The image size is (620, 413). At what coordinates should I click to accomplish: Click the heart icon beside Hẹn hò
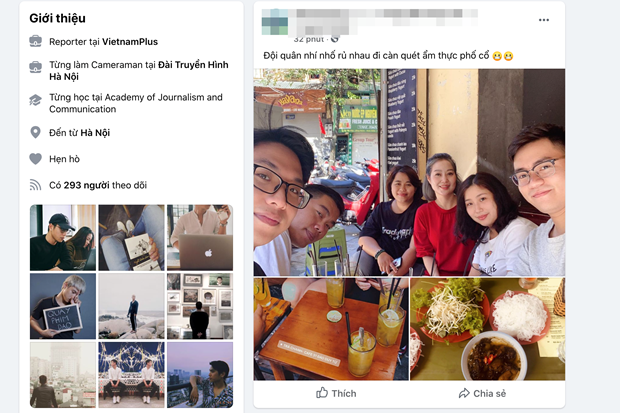[x=35, y=159]
